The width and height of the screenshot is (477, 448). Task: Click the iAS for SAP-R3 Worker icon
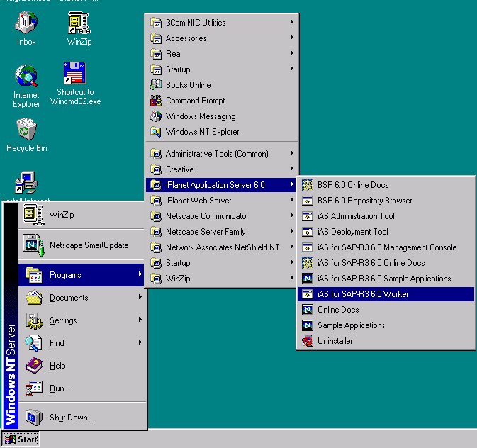tap(308, 294)
